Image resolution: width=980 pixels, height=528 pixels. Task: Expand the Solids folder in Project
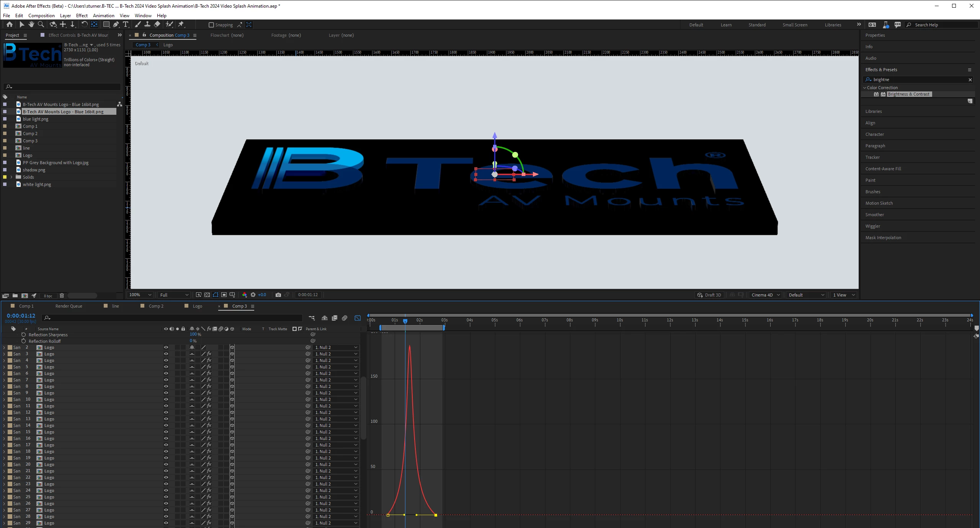[x=11, y=177]
